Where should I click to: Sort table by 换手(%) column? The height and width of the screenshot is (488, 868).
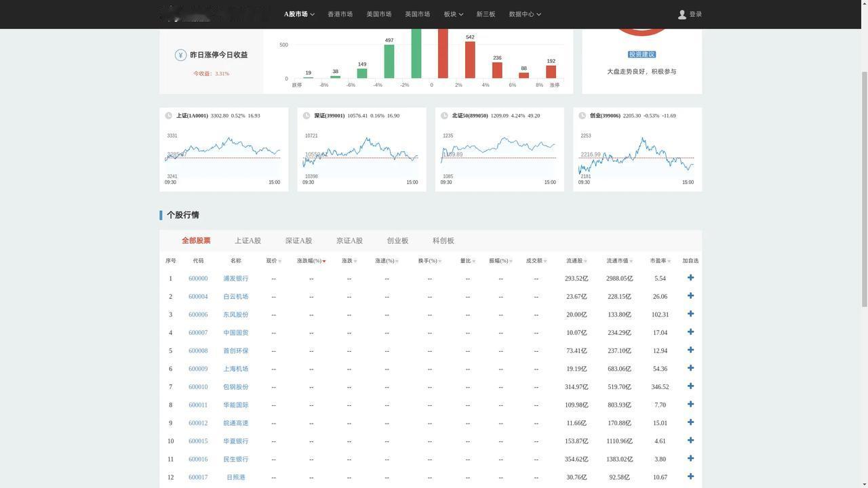click(430, 261)
